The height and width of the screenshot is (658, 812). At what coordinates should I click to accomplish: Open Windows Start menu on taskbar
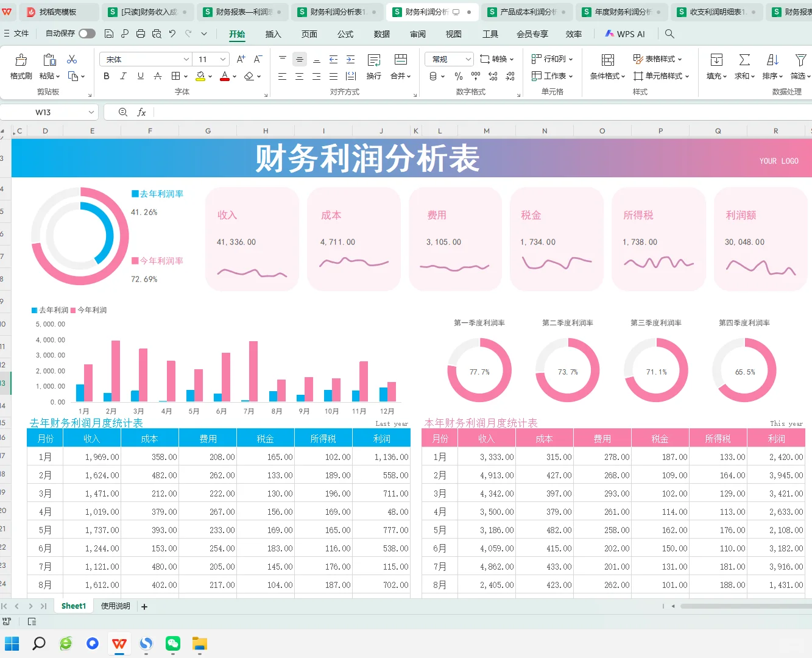coord(12,643)
